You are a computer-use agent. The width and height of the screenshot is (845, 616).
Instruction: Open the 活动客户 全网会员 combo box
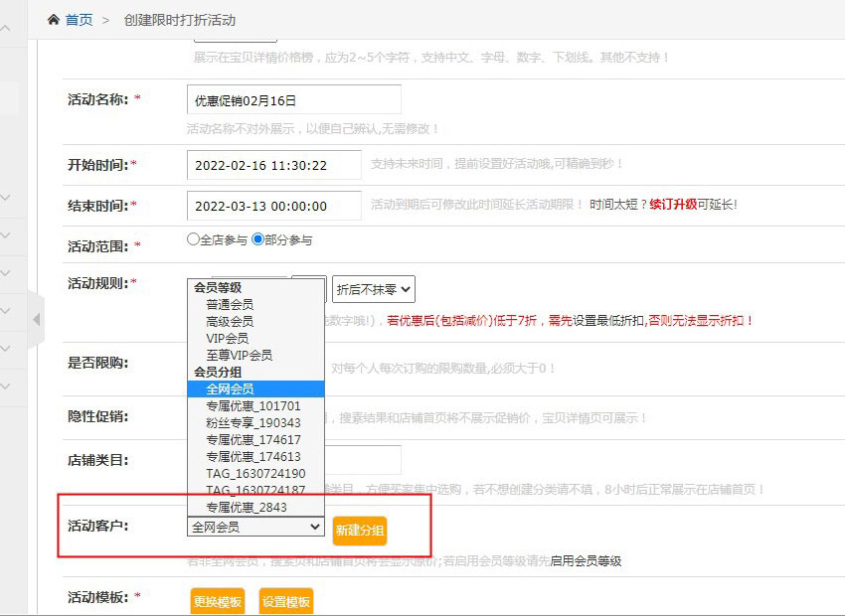(x=255, y=527)
